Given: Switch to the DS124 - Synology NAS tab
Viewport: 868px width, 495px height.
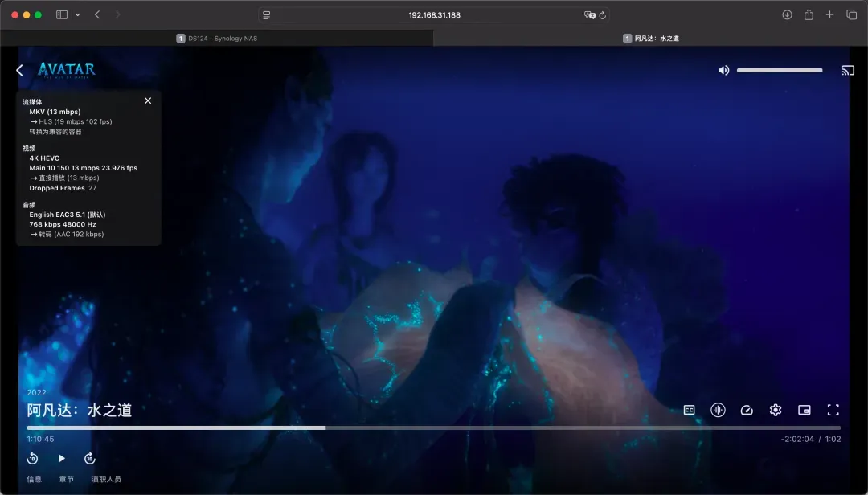Looking at the screenshot, I should point(217,39).
